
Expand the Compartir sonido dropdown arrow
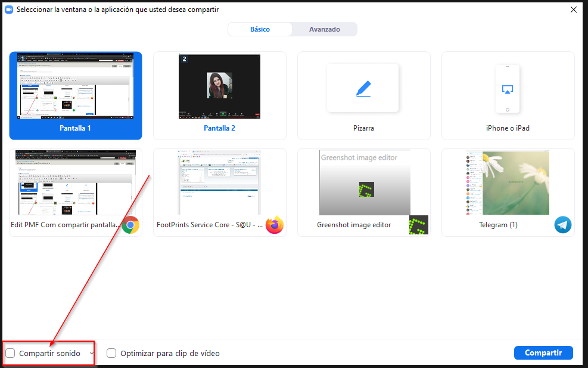click(91, 353)
